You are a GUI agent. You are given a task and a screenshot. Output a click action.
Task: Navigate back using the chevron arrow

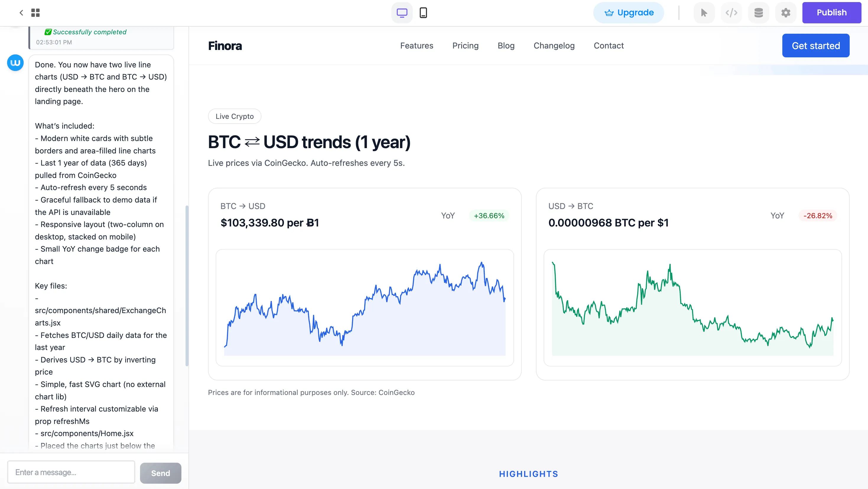click(21, 12)
